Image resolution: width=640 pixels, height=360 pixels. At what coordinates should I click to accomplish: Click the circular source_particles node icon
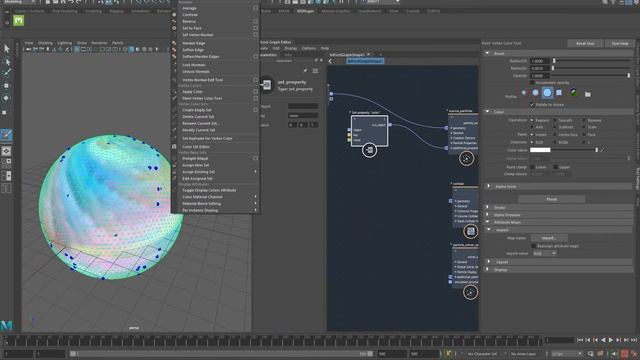[467, 158]
